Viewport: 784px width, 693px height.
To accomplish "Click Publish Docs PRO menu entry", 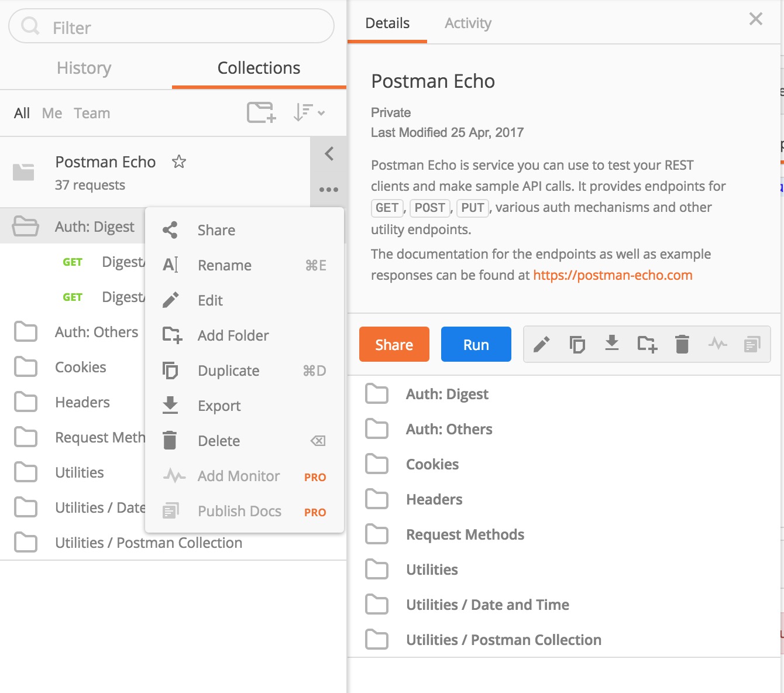I will (245, 511).
